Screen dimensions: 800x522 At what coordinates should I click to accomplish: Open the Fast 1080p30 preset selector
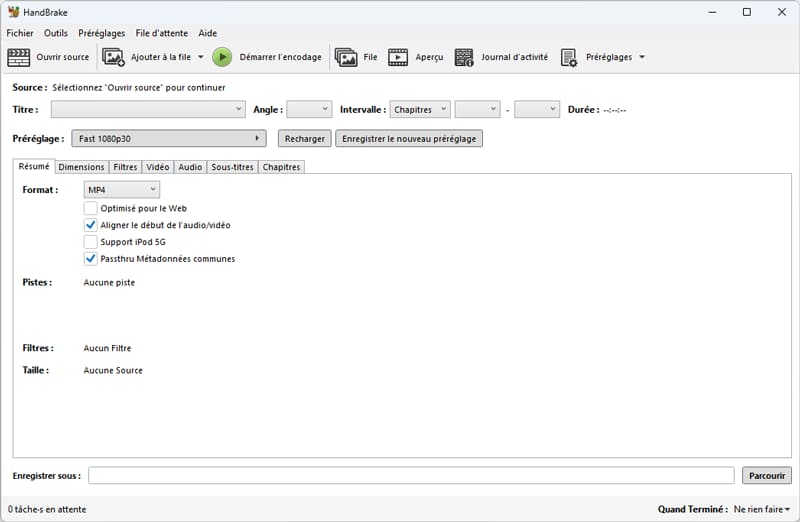click(x=169, y=139)
